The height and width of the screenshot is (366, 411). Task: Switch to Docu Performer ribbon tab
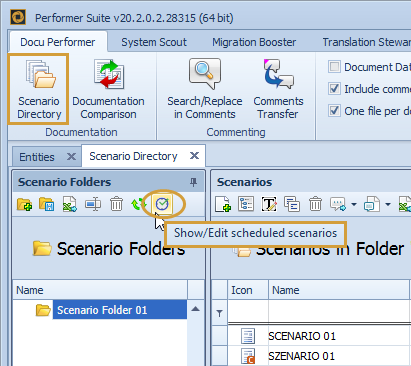(x=58, y=42)
